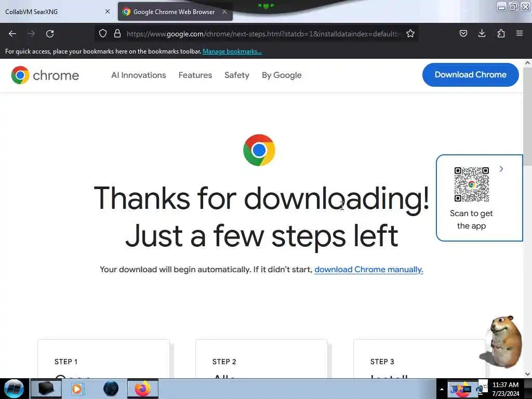
Task: Open the Manage bookmarks link
Action: tap(232, 51)
